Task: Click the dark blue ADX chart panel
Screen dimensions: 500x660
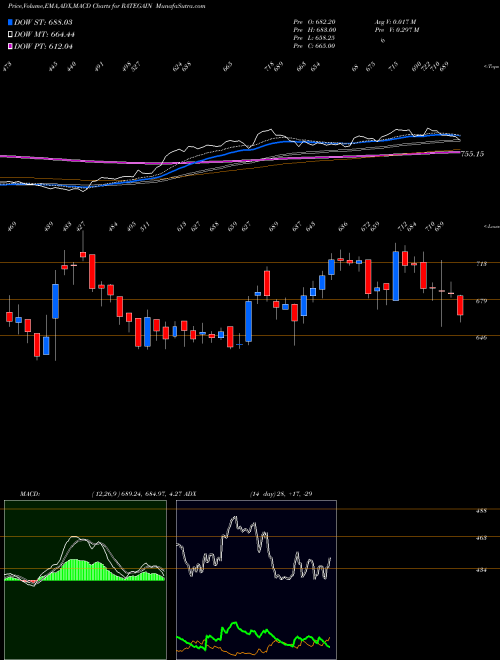Action: [256, 580]
